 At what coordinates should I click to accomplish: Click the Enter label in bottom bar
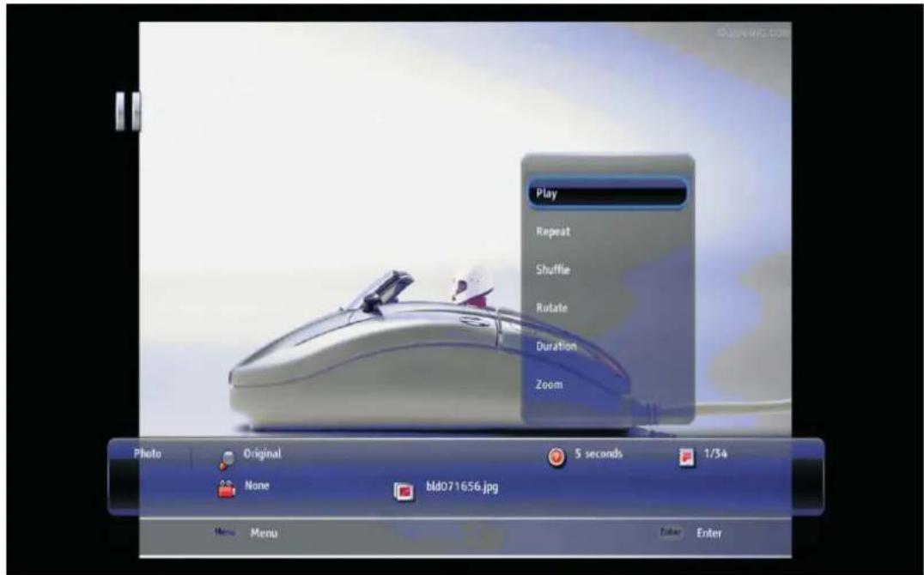point(709,533)
